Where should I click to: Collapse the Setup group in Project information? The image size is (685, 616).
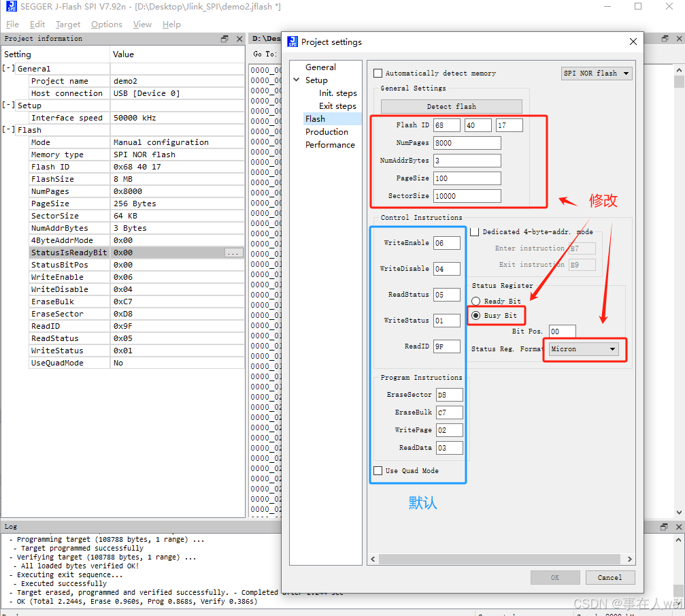tap(8, 106)
